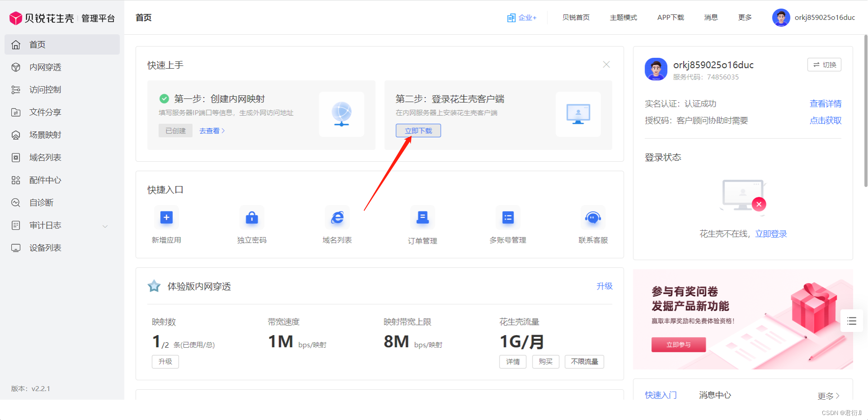The image size is (868, 420).
Task: Click the profile card avatar
Action: tap(656, 69)
